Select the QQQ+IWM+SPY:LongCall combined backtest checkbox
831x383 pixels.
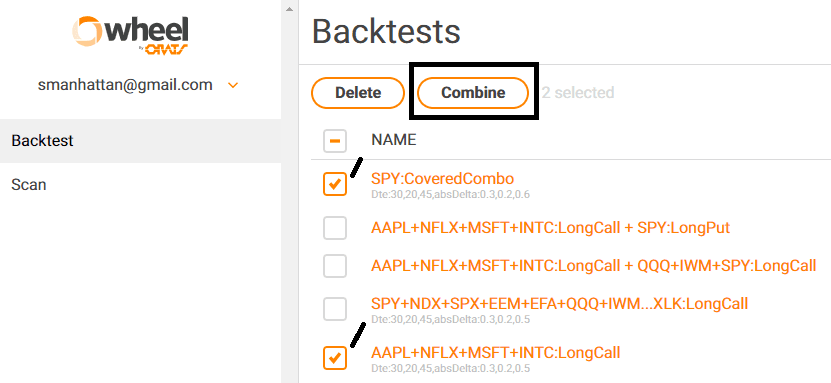[x=335, y=266]
